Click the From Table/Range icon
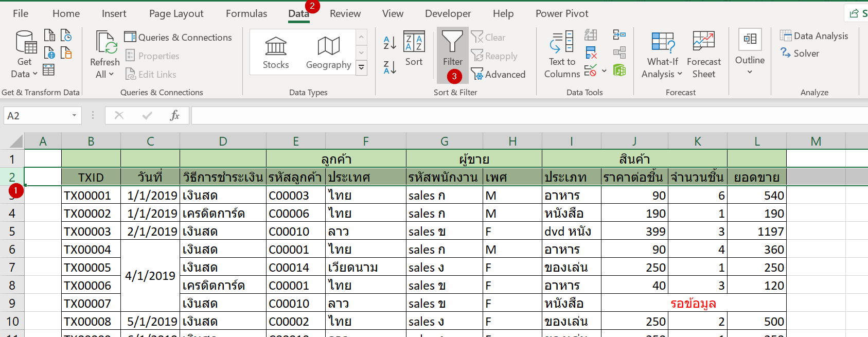 (49, 69)
